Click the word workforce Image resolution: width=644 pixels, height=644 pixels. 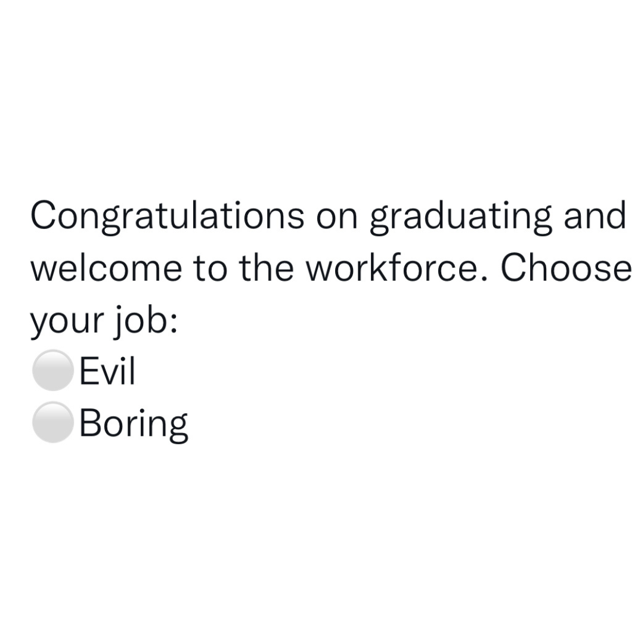pyautogui.click(x=391, y=268)
